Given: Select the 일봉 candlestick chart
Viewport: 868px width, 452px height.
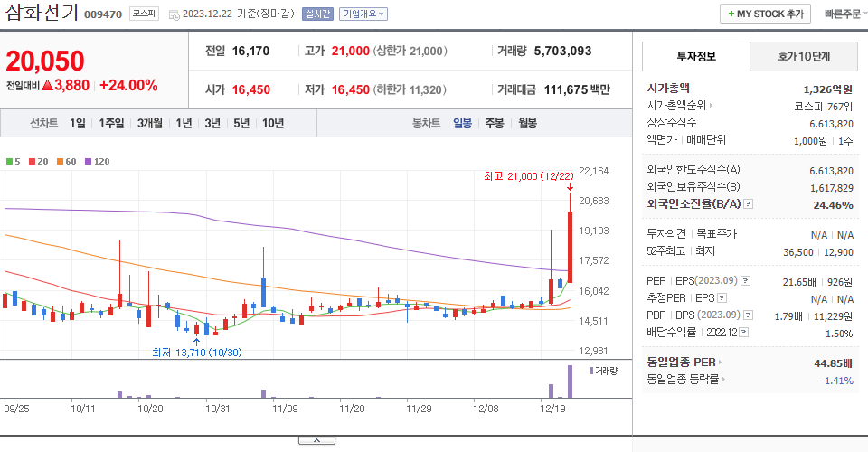Looking at the screenshot, I should 462,123.
